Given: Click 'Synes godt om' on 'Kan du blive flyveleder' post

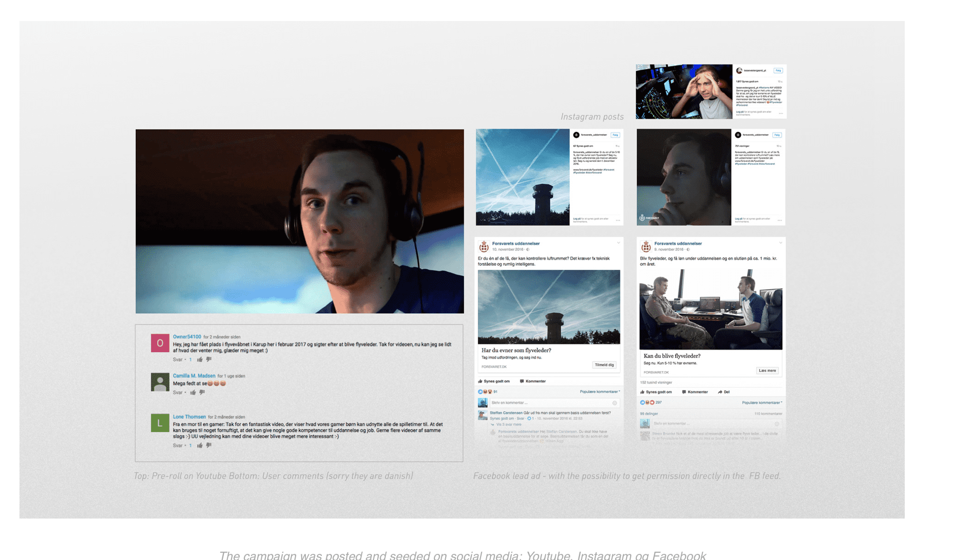Looking at the screenshot, I should [x=656, y=392].
